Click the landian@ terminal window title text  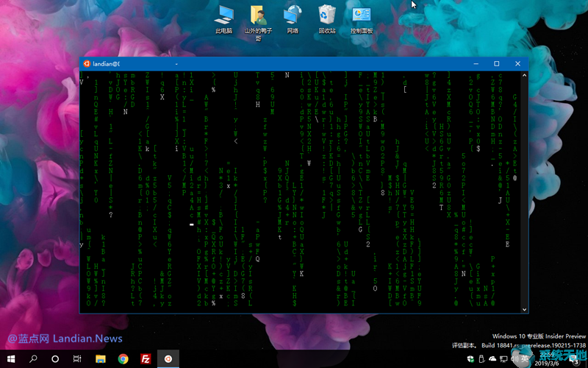click(106, 64)
